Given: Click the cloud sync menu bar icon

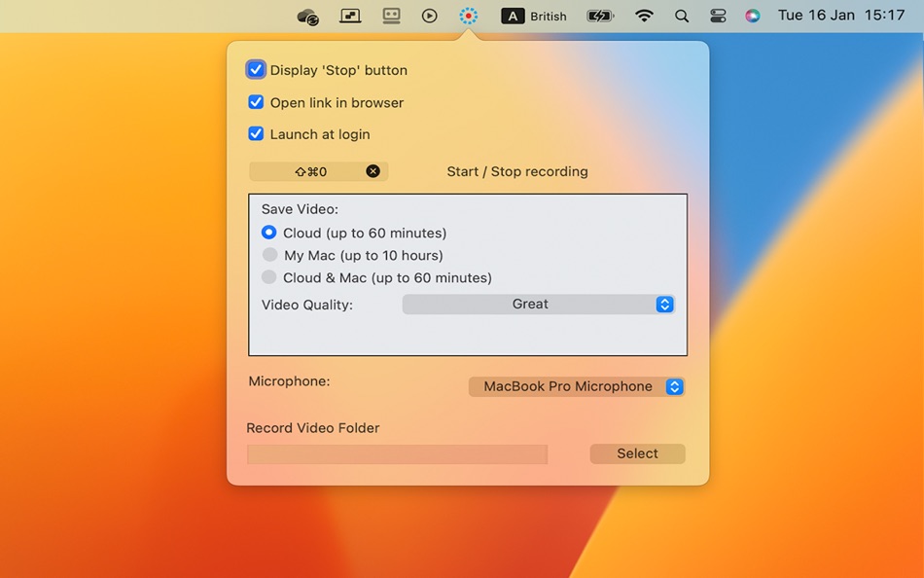Looking at the screenshot, I should pos(307,16).
